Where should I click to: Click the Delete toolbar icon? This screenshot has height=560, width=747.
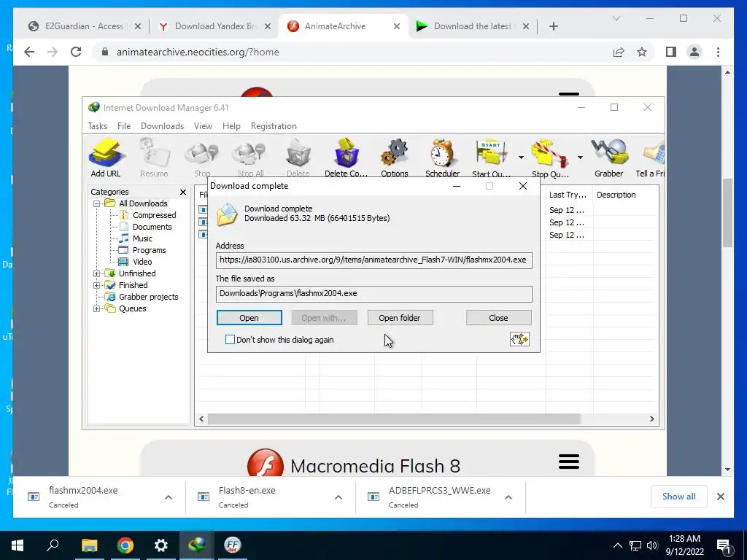click(x=298, y=157)
